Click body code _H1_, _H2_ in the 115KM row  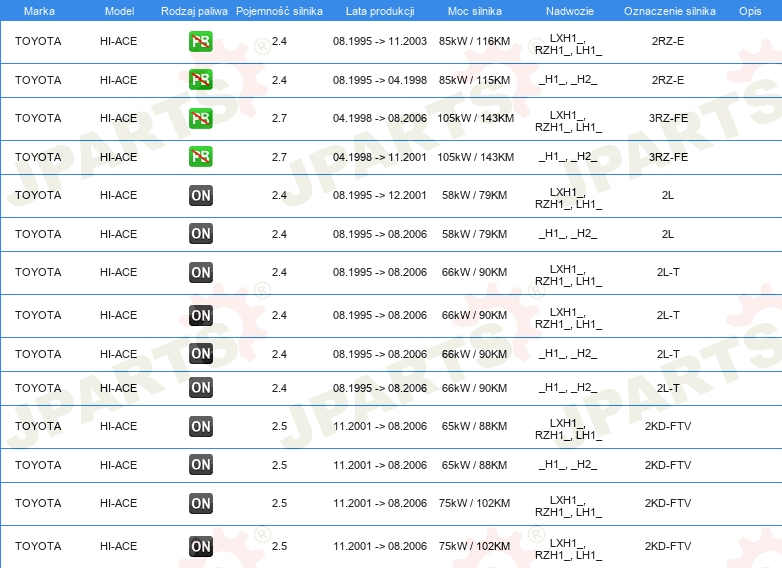point(568,80)
